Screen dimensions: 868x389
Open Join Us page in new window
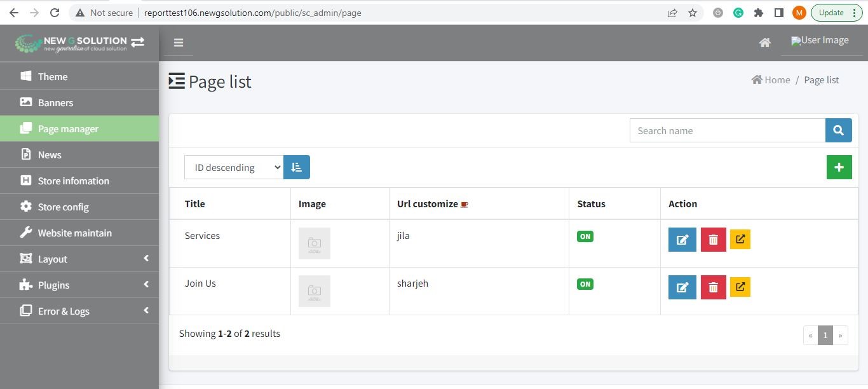coord(740,287)
